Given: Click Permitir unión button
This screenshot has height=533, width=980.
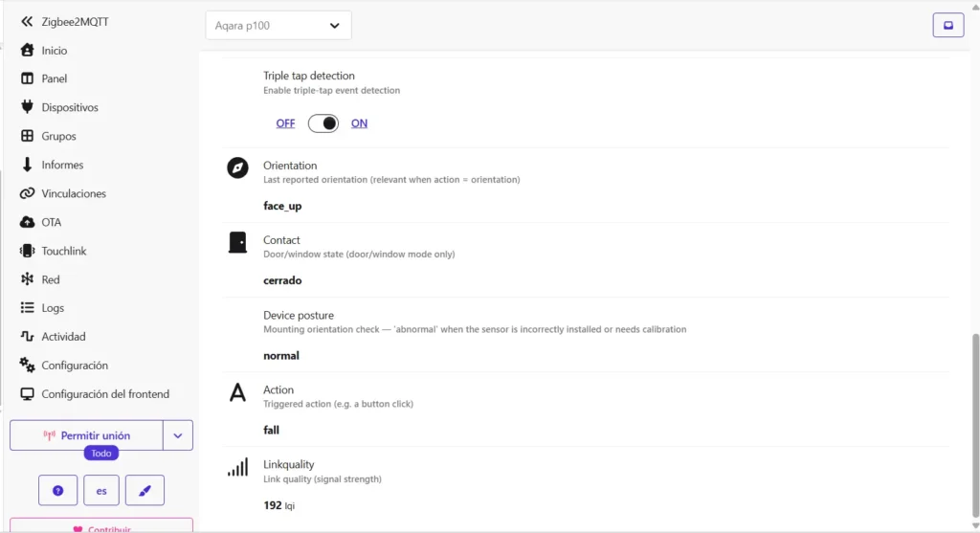Looking at the screenshot, I should (86, 435).
